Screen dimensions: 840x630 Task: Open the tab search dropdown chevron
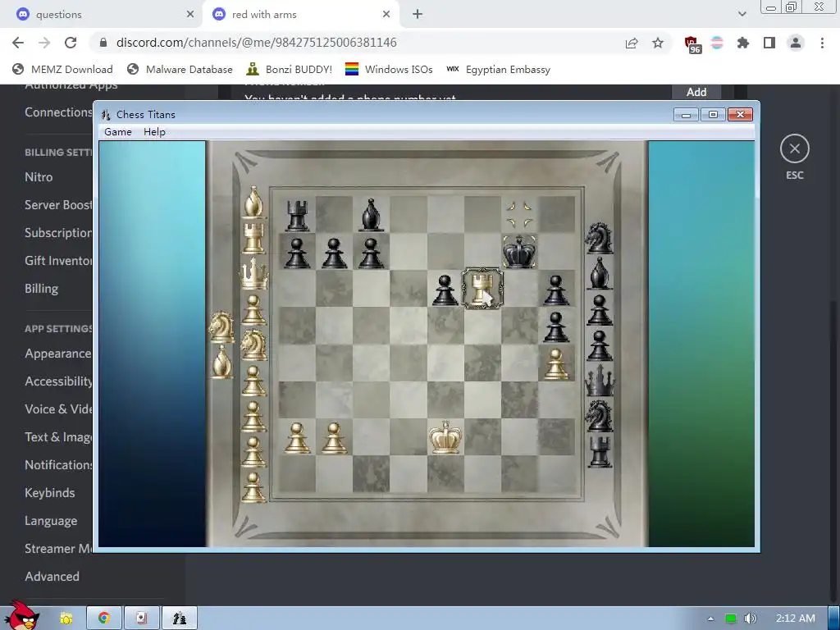[742, 15]
